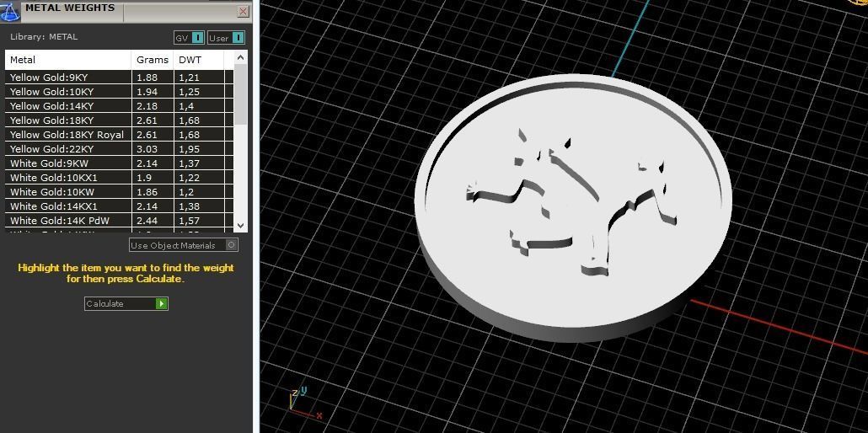Select the White Gold:14KX1 row
The height and width of the screenshot is (433, 868).
119,206
